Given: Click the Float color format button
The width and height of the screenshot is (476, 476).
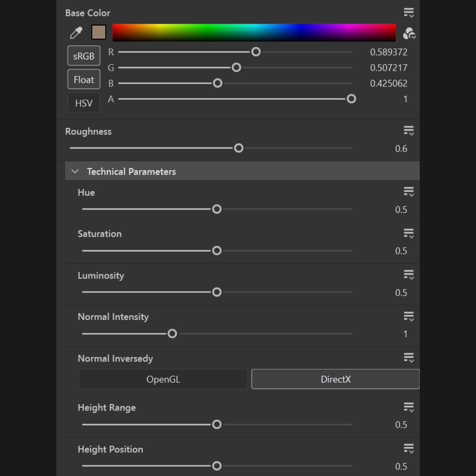Looking at the screenshot, I should (84, 79).
